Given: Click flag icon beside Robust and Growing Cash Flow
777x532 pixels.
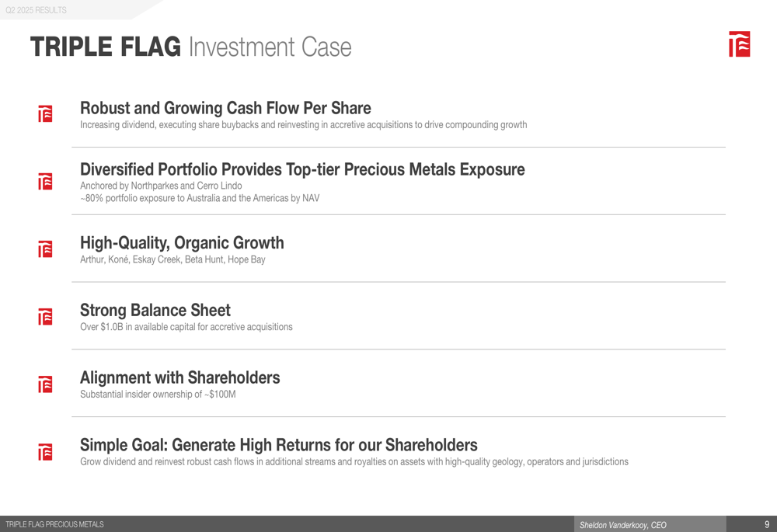Looking at the screenshot, I should [x=45, y=113].
